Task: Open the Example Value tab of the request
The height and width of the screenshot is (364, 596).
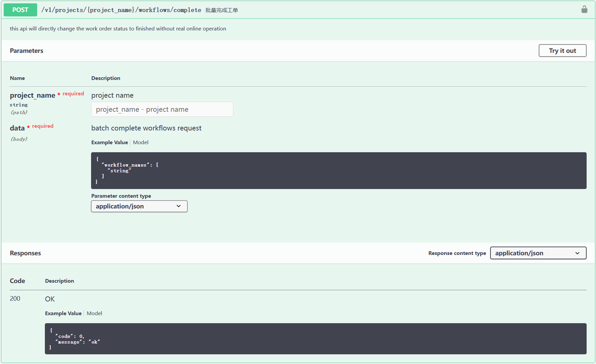Action: click(x=109, y=142)
